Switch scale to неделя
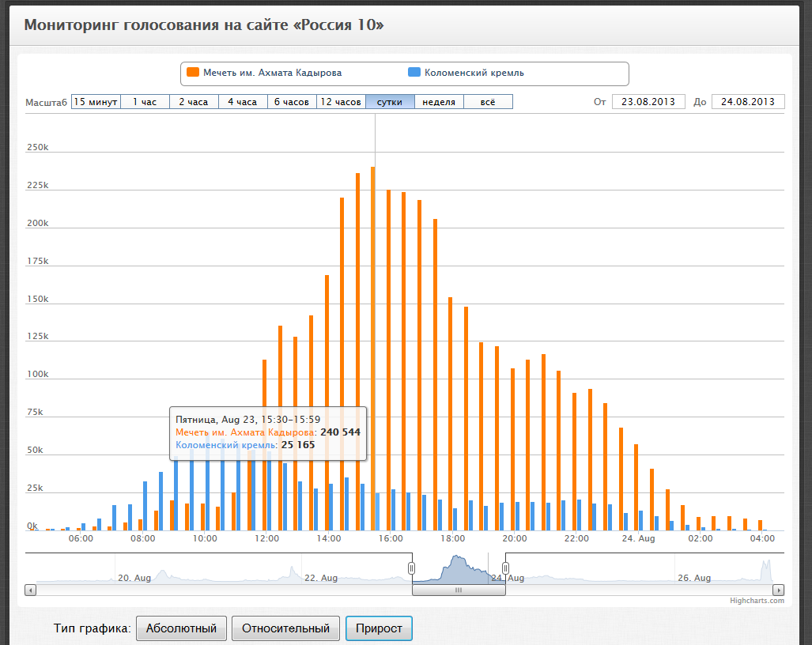 pos(439,102)
